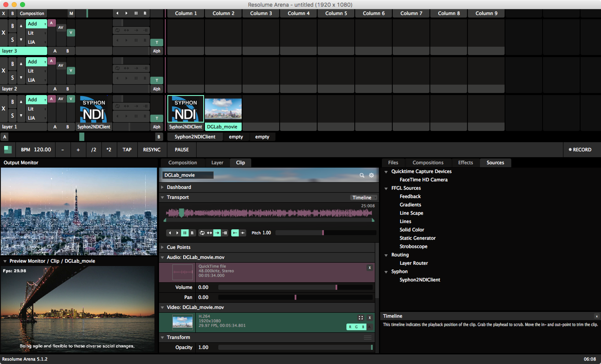Click play backwards in the clip transport
601x364 pixels.
170,233
